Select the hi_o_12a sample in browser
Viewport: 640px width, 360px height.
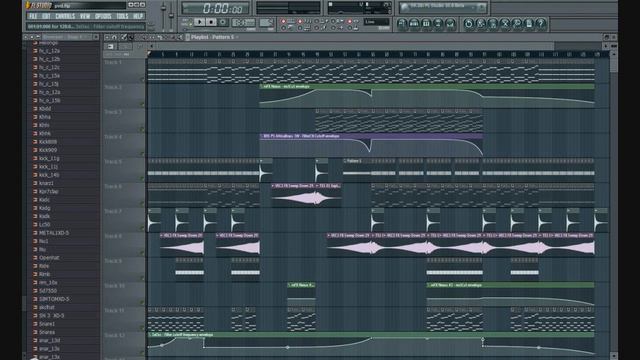click(49, 92)
